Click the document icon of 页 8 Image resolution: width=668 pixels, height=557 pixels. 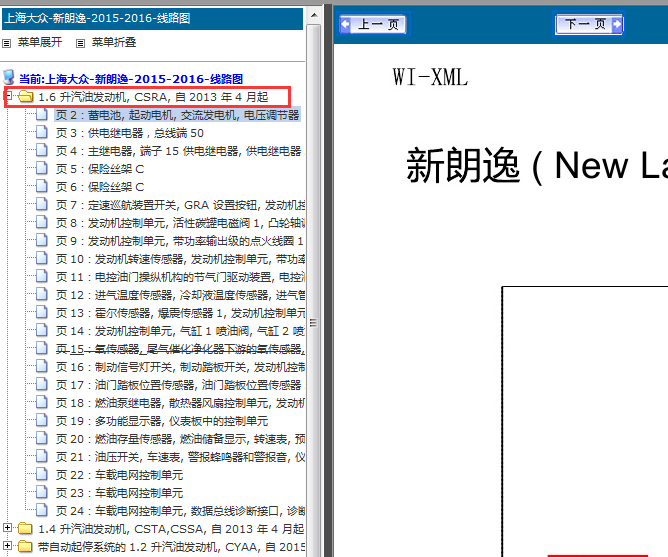[x=42, y=222]
